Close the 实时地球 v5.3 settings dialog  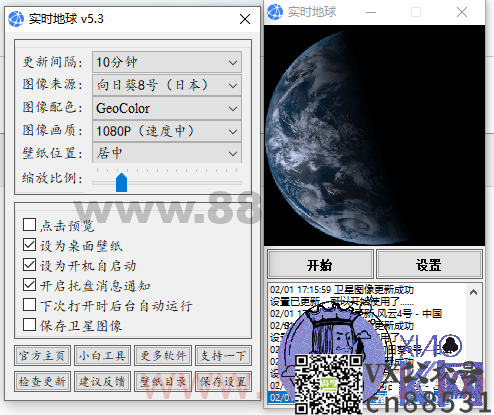[x=245, y=19]
